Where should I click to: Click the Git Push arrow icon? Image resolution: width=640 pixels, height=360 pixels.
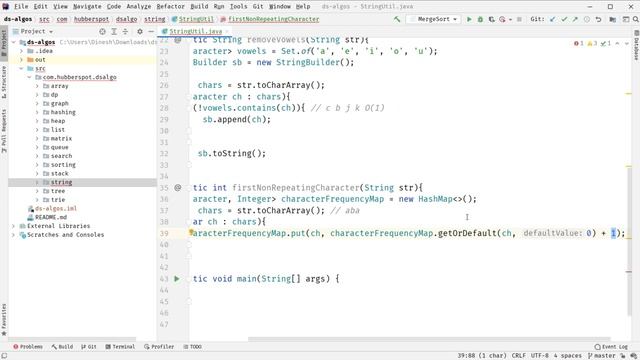[x=575, y=19]
